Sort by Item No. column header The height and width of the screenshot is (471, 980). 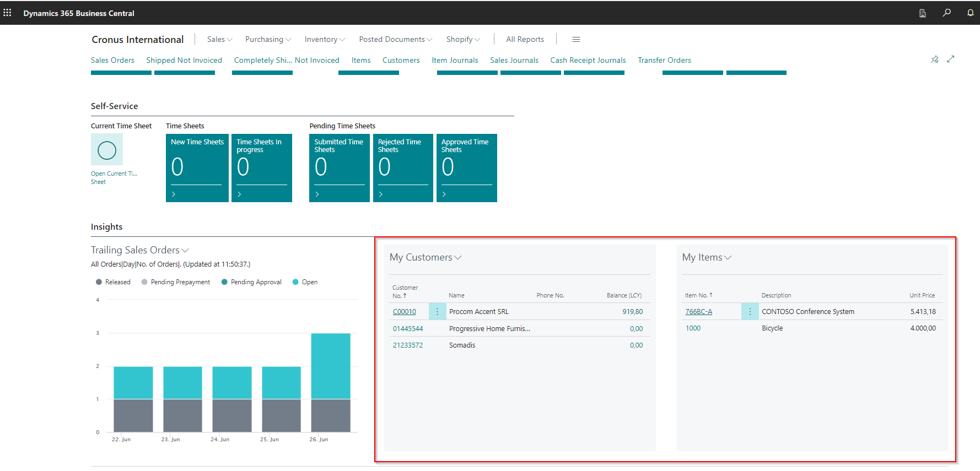pos(699,295)
